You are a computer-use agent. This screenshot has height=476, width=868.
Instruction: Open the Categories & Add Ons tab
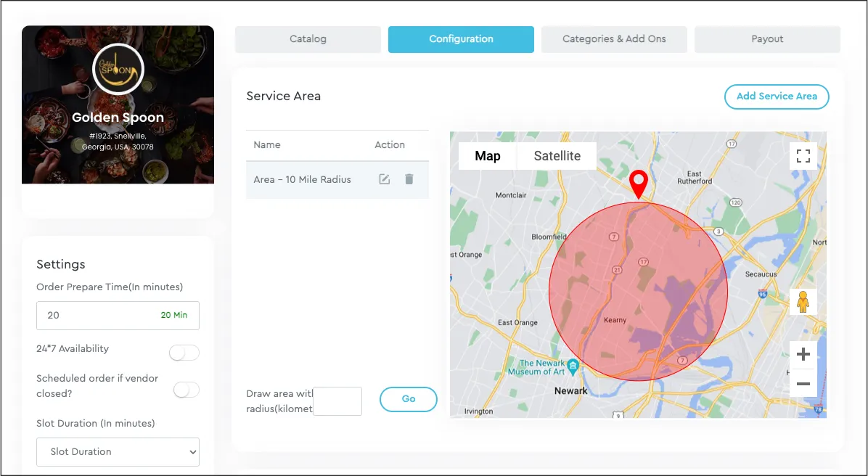(614, 39)
